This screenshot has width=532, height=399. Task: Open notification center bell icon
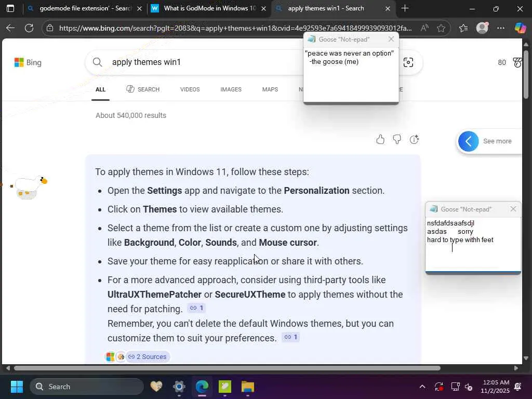coord(518,387)
